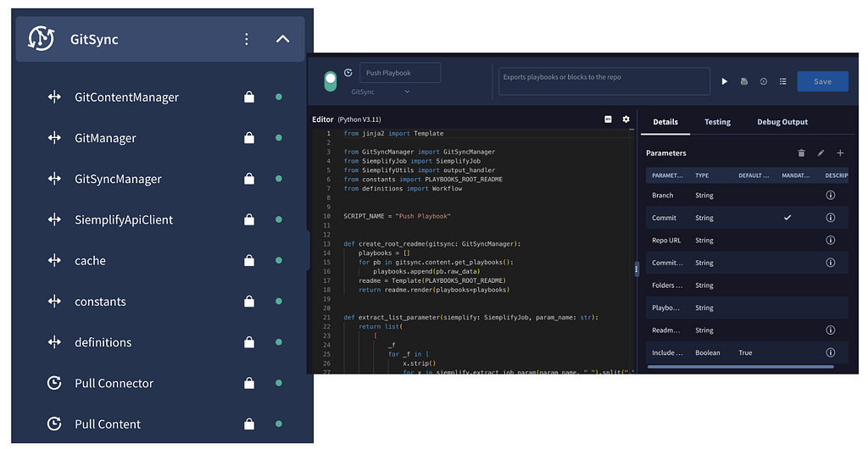Image resolution: width=868 pixels, height=449 pixels.
Task: Click the info icon for Readm... parameter
Action: click(x=831, y=330)
